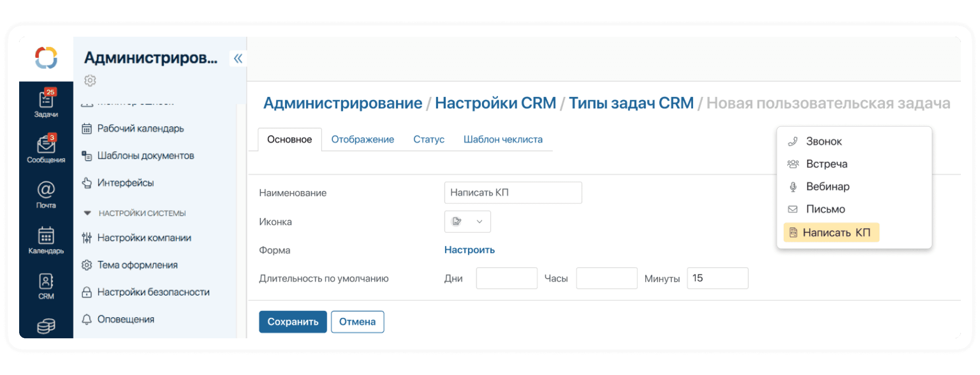Open 'Настройки безопасности' in the side menu
This screenshot has height=375, width=980.
click(x=153, y=292)
